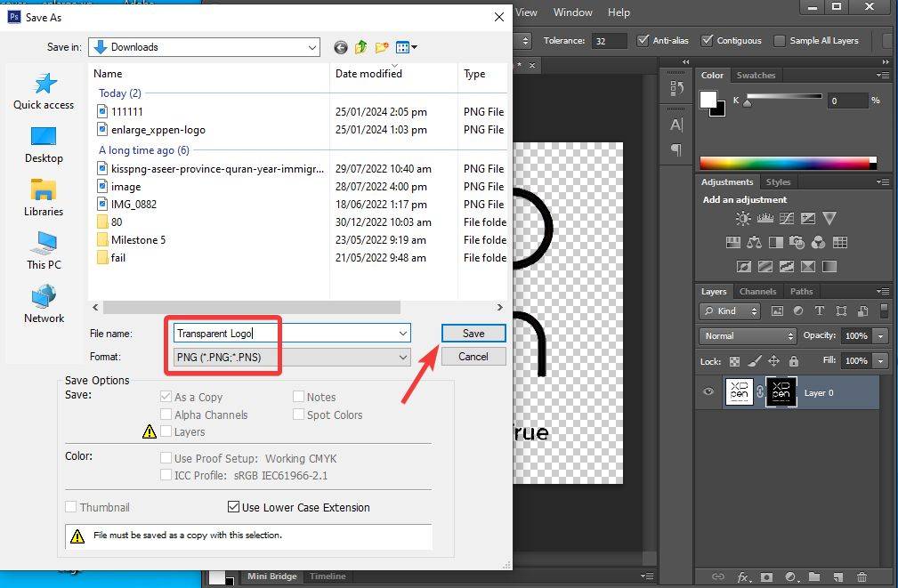Add a Curves adjustment from the panel
The width and height of the screenshot is (898, 588).
click(x=786, y=219)
